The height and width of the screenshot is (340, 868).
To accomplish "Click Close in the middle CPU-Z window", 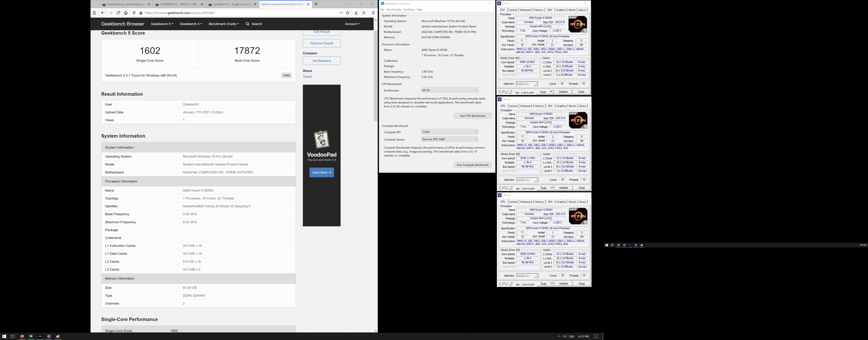I will click(582, 188).
